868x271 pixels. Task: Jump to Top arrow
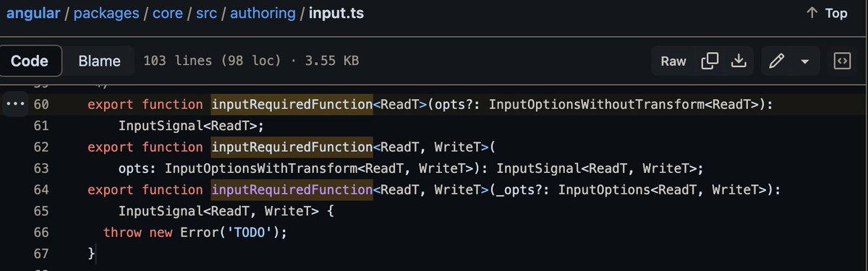click(x=812, y=14)
